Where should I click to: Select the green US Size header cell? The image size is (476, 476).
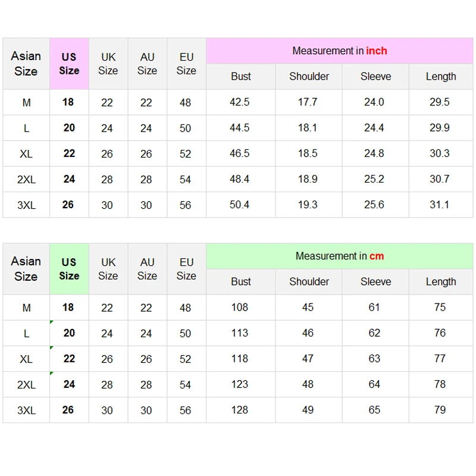[69, 269]
